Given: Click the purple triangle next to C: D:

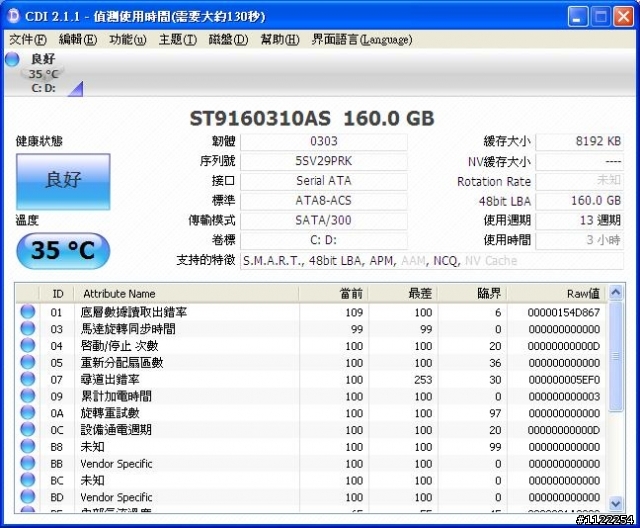Looking at the screenshot, I should click(76, 89).
